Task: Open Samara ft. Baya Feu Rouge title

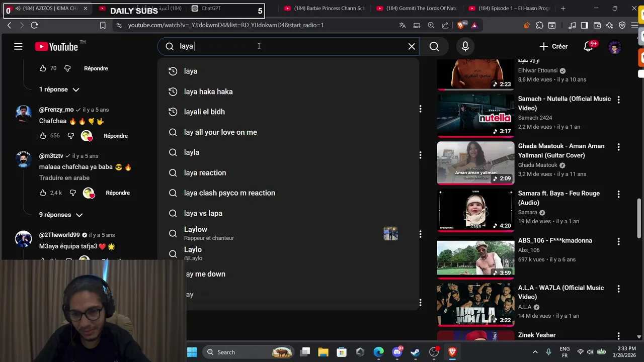Action: click(x=558, y=198)
